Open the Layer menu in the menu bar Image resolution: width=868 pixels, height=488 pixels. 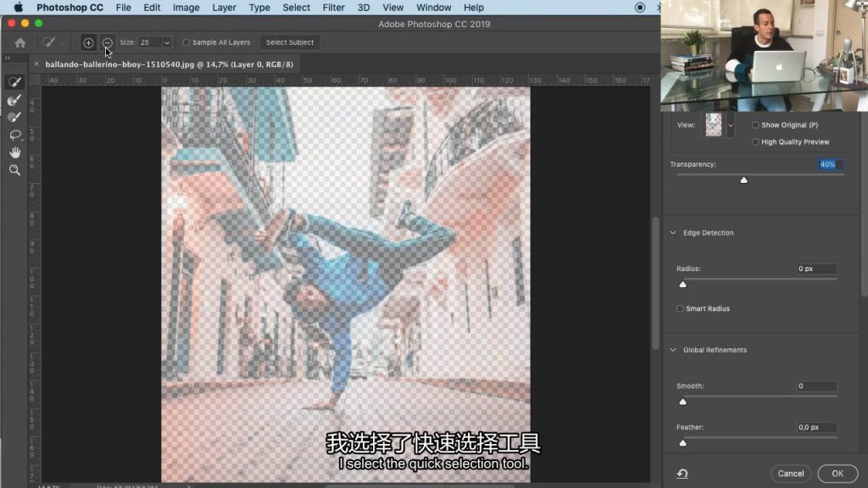224,8
